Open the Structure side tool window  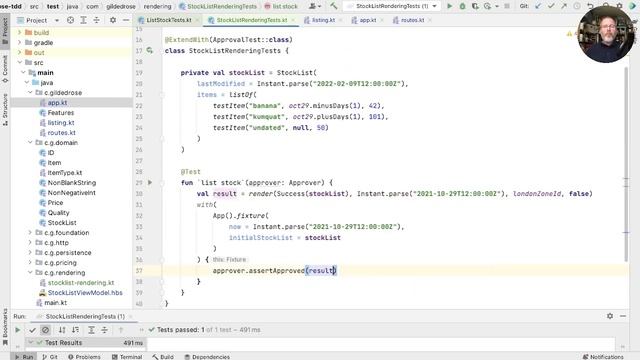(5, 109)
